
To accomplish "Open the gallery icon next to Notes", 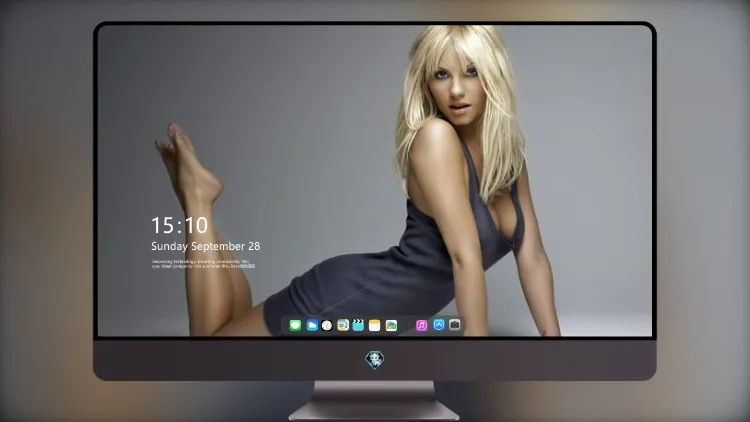I will (x=391, y=325).
